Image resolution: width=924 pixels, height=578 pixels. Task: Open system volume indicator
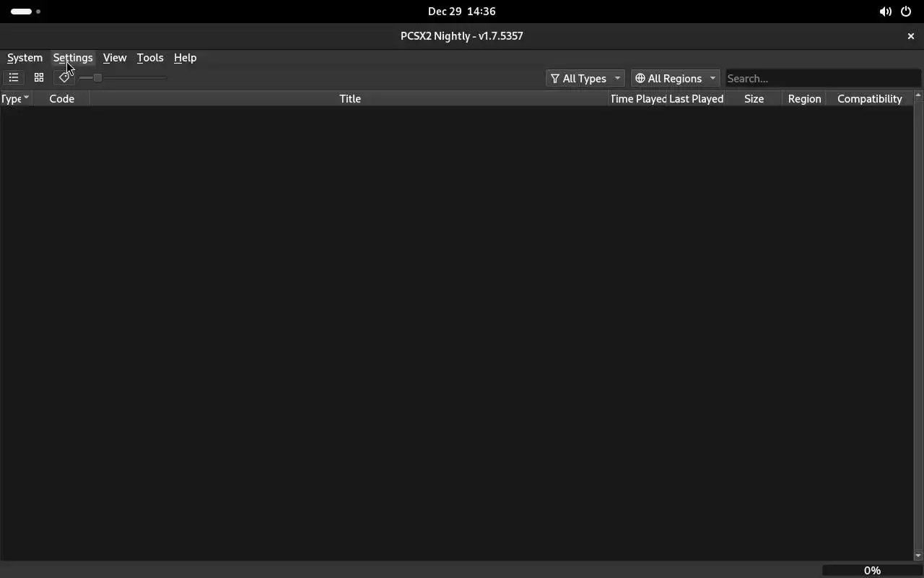pyautogui.click(x=885, y=12)
